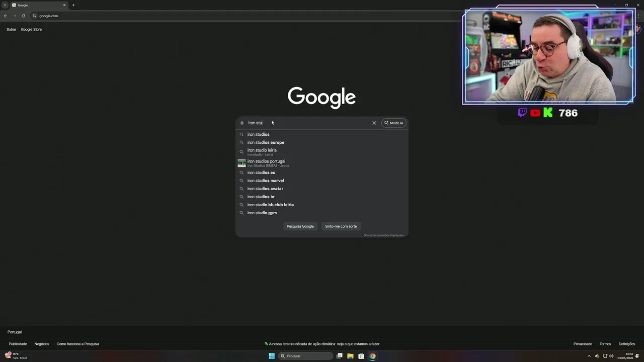Viewport: 644px width, 362px height.
Task: Click the taskbar Procurar search box
Action: pos(306,356)
